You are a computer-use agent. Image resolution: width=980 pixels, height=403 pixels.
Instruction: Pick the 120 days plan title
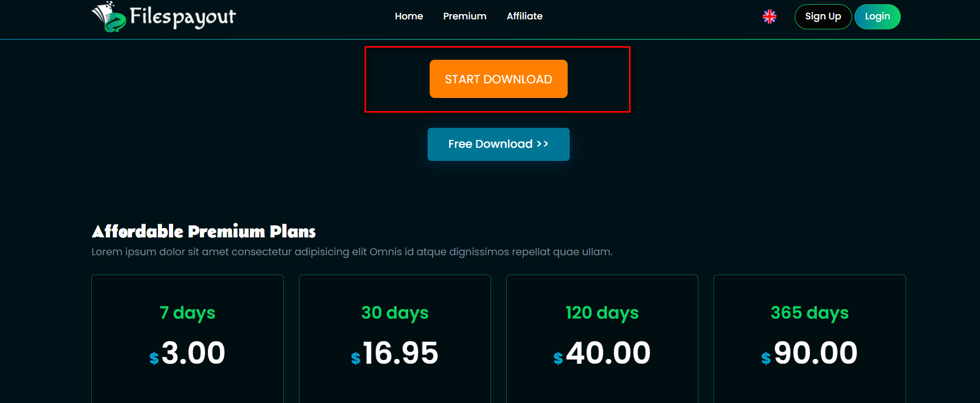tap(602, 313)
